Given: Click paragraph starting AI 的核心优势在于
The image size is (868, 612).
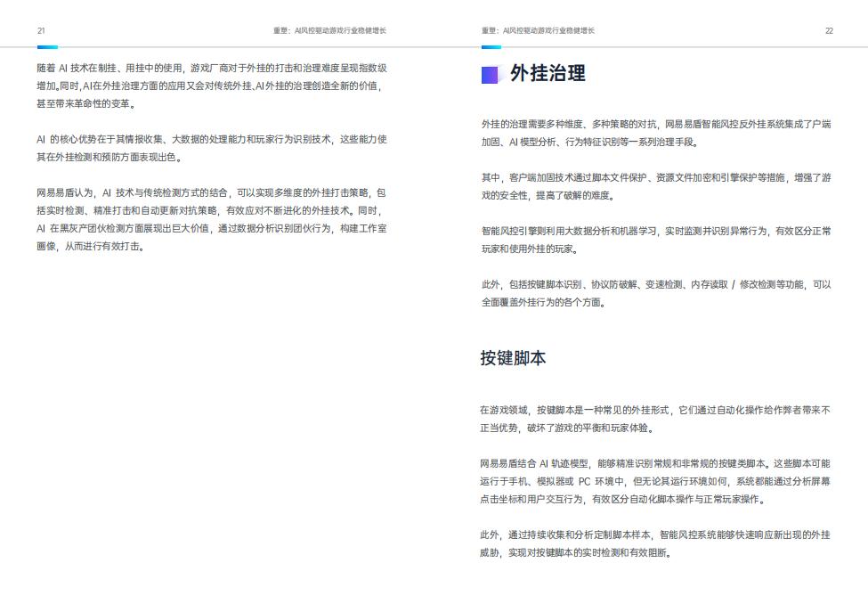Looking at the screenshot, I should [x=212, y=148].
